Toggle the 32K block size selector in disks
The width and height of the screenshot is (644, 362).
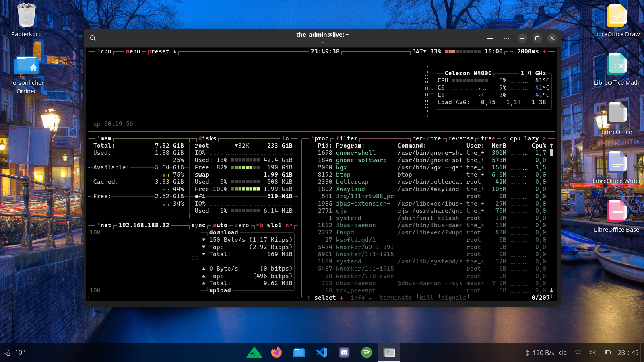pyautogui.click(x=242, y=146)
